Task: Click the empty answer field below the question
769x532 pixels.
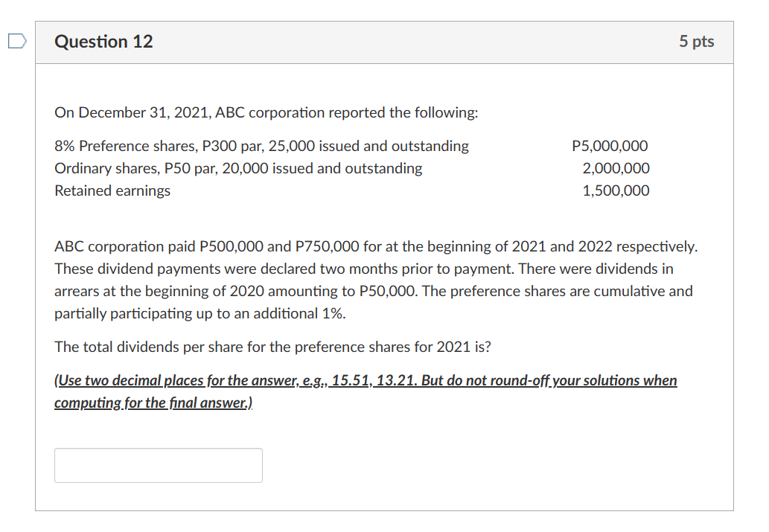Action: [158, 465]
